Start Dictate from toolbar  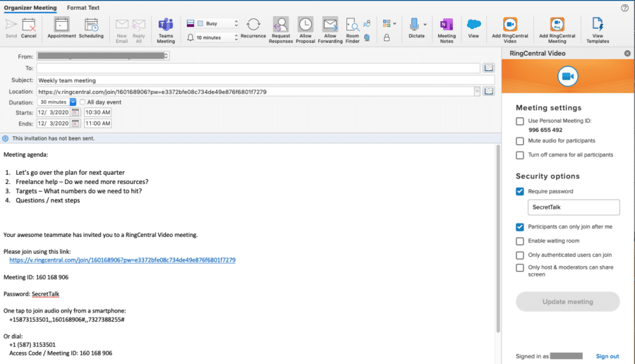416,29
